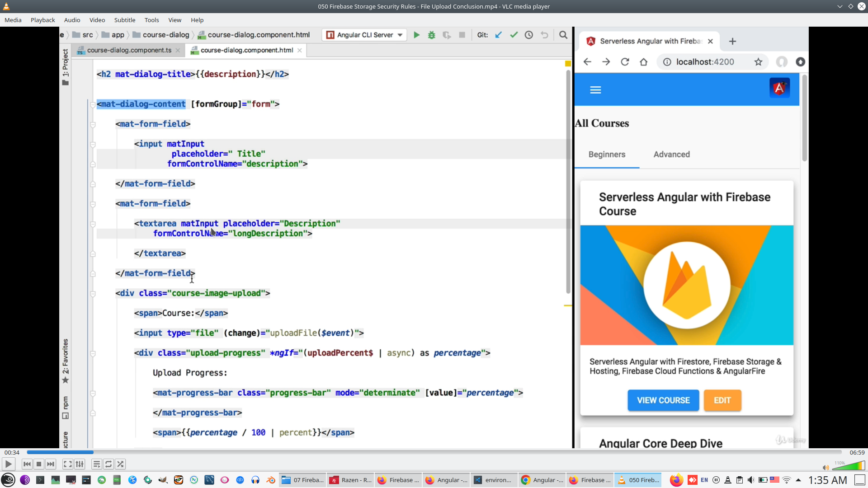Click the VIEW COURSE button
This screenshot has width=868, height=488.
pos(663,400)
